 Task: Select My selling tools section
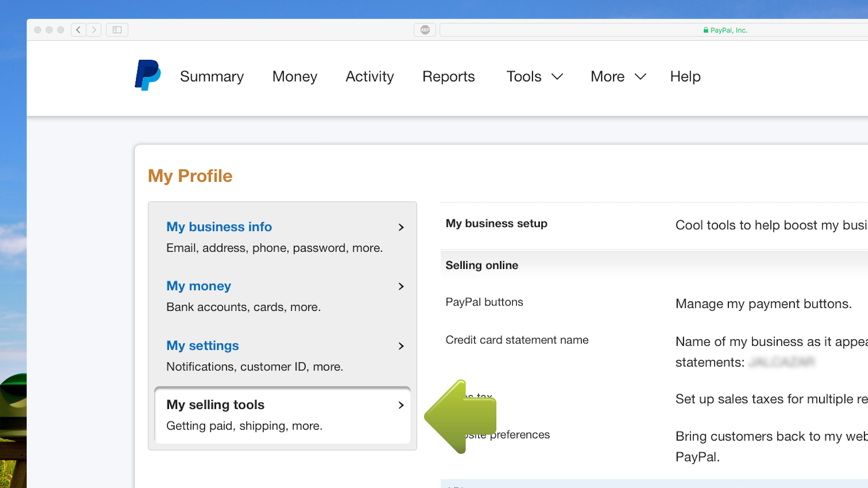coord(283,415)
